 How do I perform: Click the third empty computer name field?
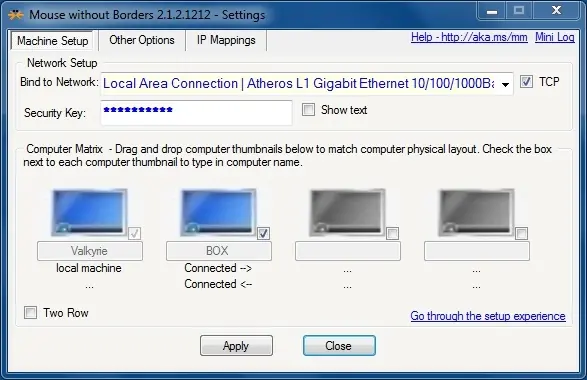coord(348,251)
